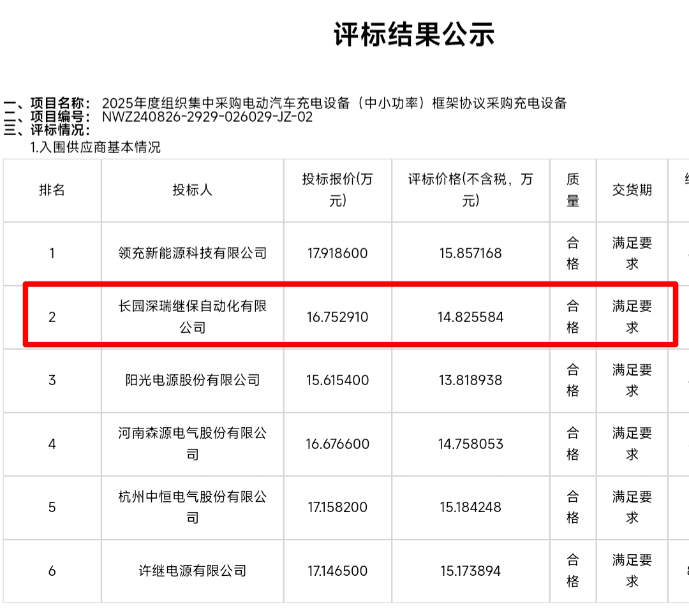
Task: Click the 质量 column header
Action: pyautogui.click(x=573, y=190)
